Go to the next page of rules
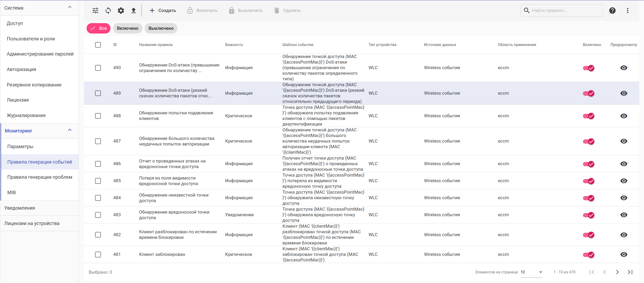This screenshot has height=283, width=644. [617, 272]
